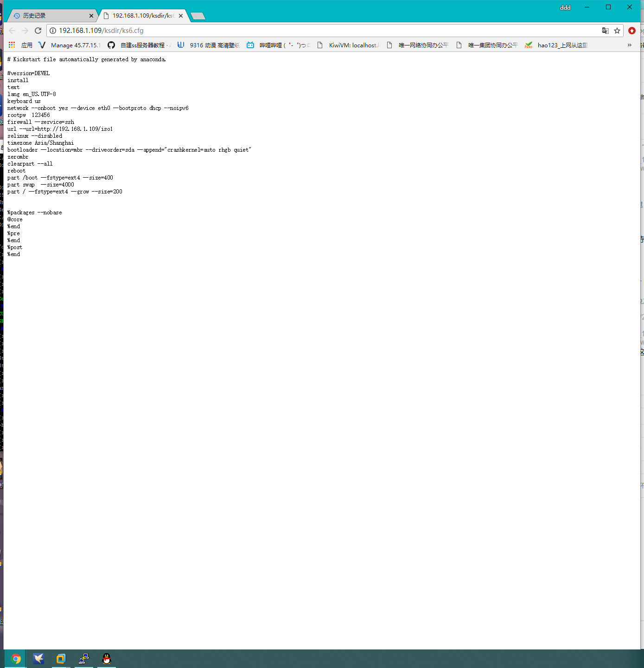Click the 'part swap --size=4000' line
644x668 pixels.
tap(41, 185)
